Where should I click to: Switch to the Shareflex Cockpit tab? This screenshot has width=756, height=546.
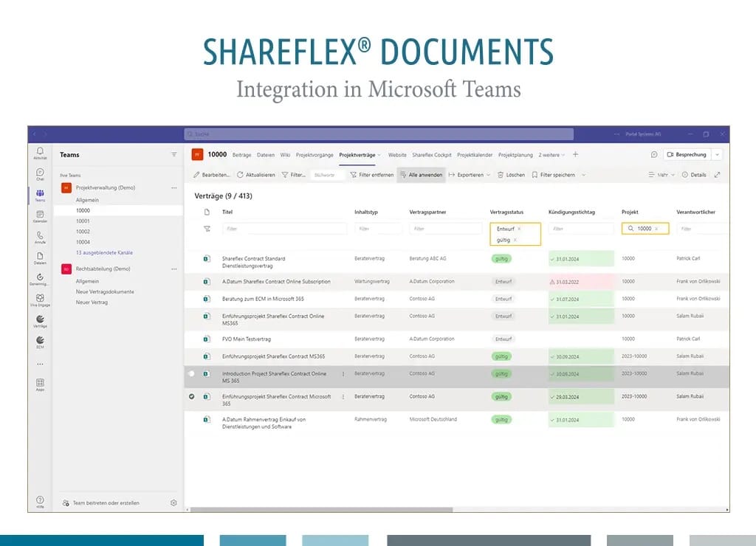click(433, 154)
